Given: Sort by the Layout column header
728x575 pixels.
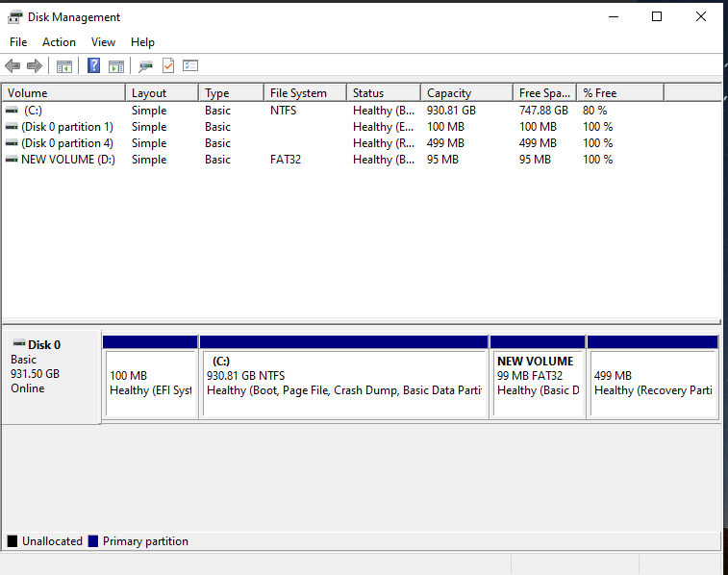Looking at the screenshot, I should [x=162, y=93].
